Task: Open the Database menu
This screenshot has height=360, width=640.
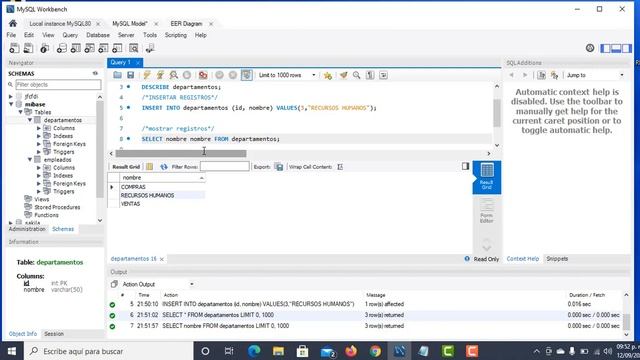Action: (98, 35)
